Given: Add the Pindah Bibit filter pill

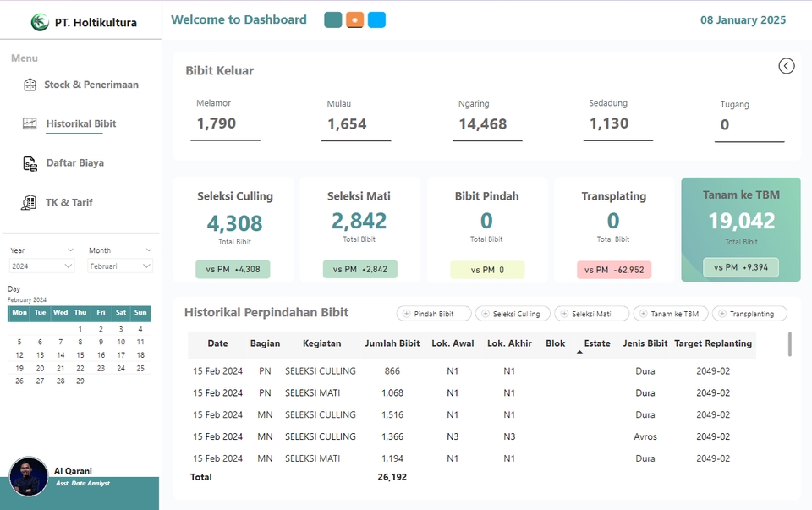Looking at the screenshot, I should pyautogui.click(x=433, y=313).
